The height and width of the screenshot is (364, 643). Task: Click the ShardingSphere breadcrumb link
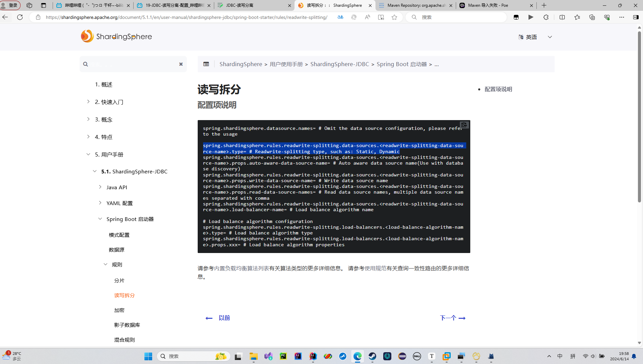tap(241, 64)
